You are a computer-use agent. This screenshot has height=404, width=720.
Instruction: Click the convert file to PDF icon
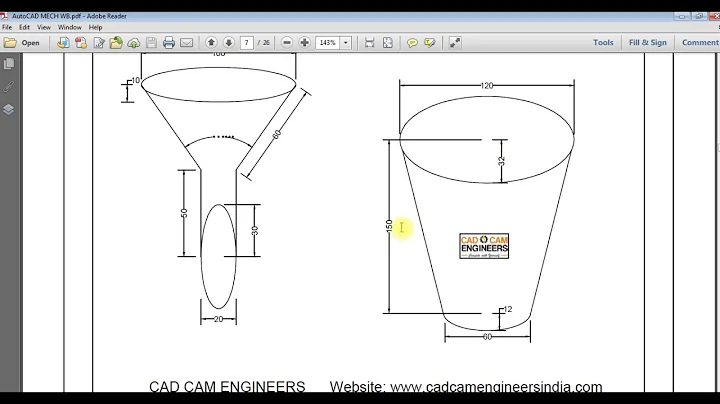pyautogui.click(x=63, y=43)
